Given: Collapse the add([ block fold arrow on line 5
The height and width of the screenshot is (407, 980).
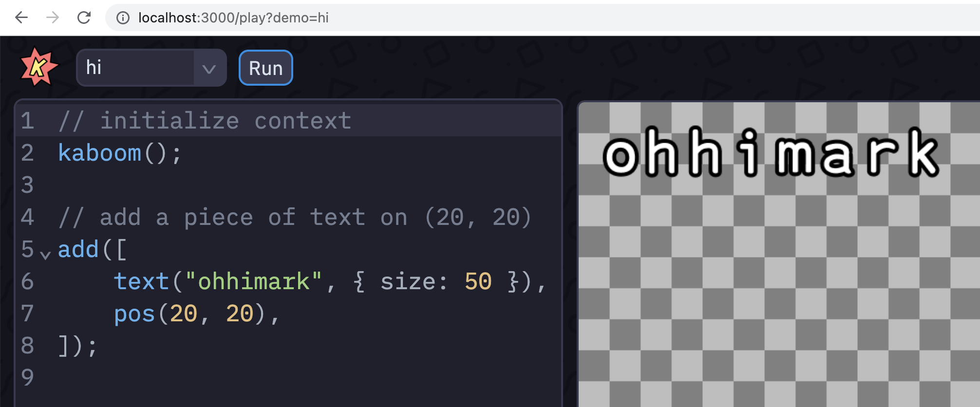Looking at the screenshot, I should click(x=45, y=255).
